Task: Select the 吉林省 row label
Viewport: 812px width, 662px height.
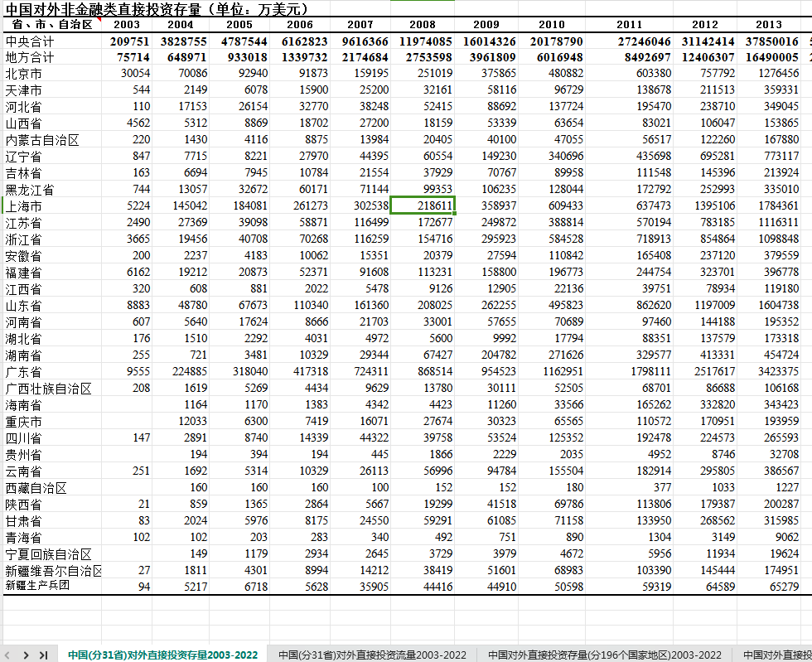Action: click(x=52, y=173)
